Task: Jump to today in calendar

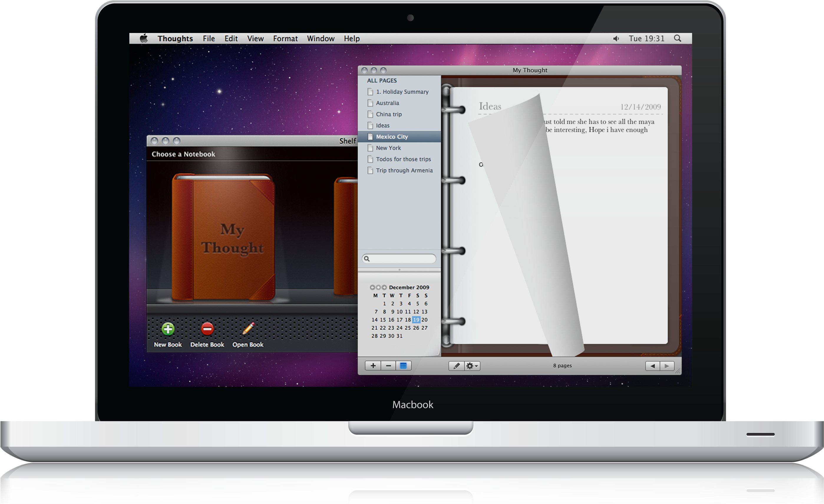Action: click(x=378, y=287)
